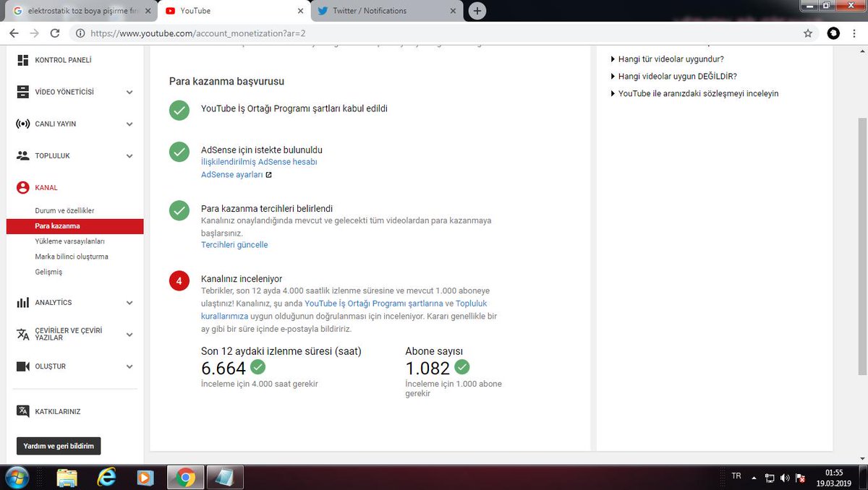868x490 pixels.
Task: Click the red Kanal account icon
Action: (x=22, y=187)
